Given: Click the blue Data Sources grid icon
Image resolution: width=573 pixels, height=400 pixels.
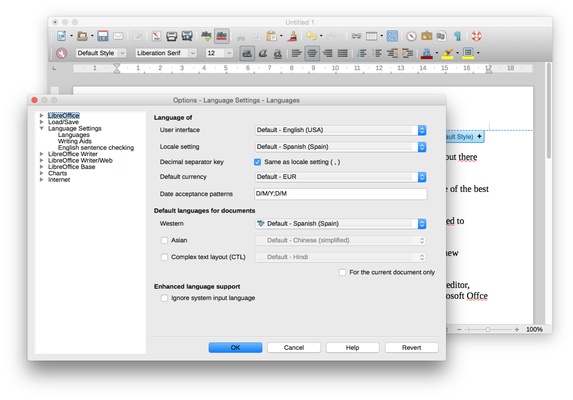Looking at the screenshot, I should (392, 36).
